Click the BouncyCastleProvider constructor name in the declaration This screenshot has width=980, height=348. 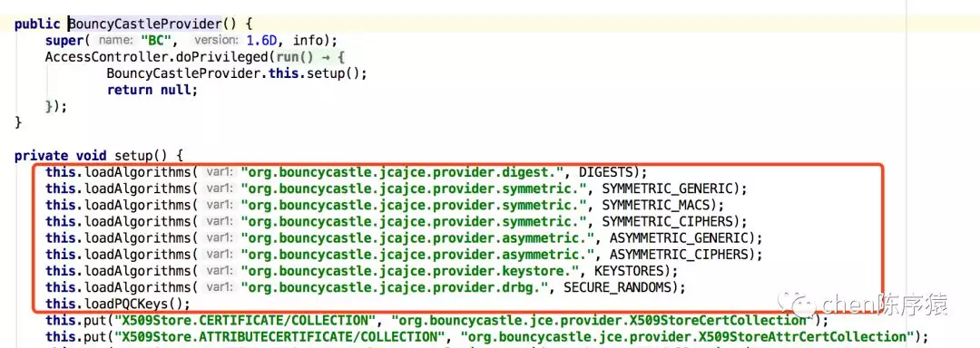[x=145, y=24]
